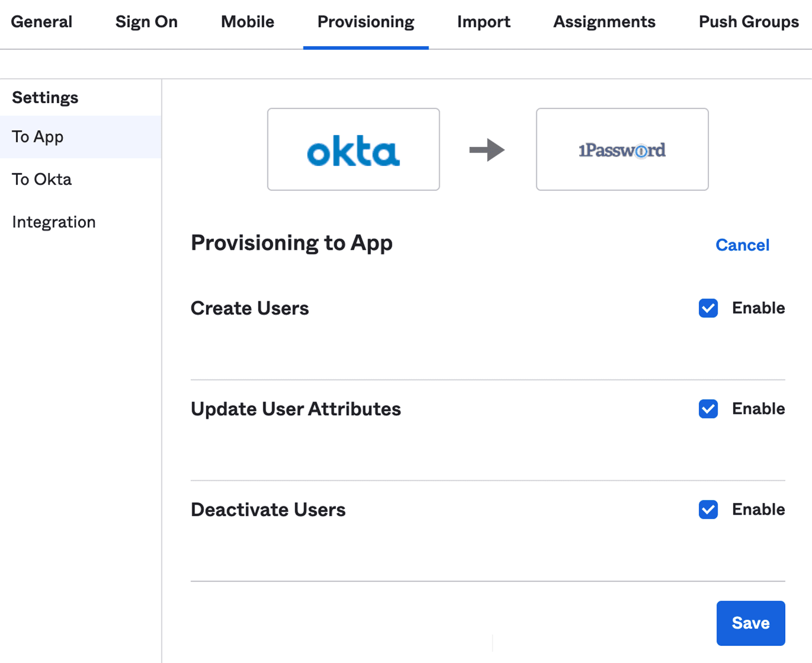Select the Provisioning tab
Image resolution: width=812 pixels, height=663 pixels.
click(366, 22)
